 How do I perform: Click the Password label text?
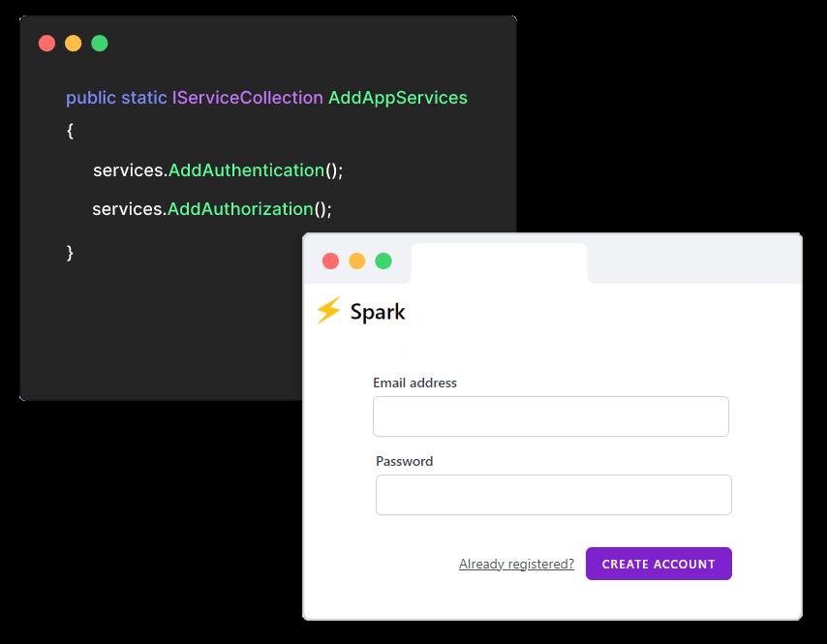(404, 462)
